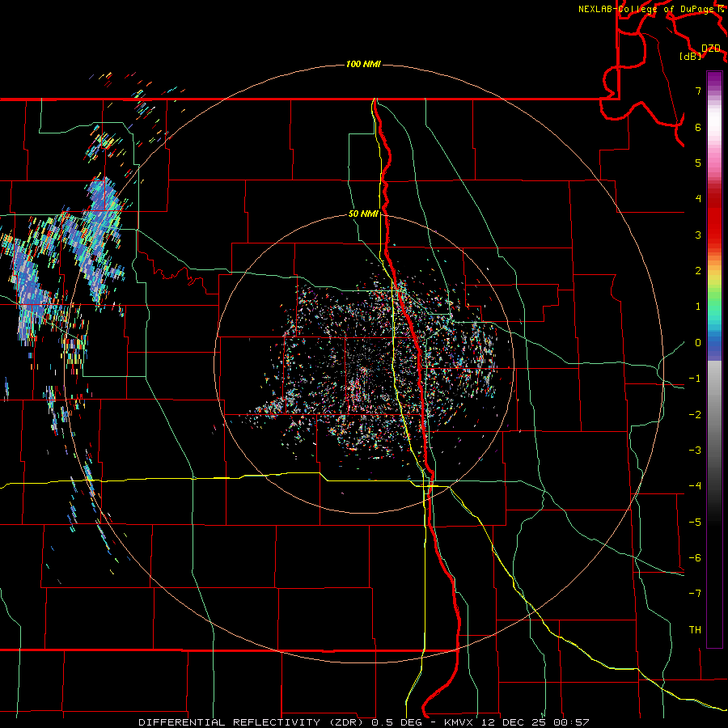Click the 50 NMI range ring label
This screenshot has height=728, width=728.
(363, 214)
